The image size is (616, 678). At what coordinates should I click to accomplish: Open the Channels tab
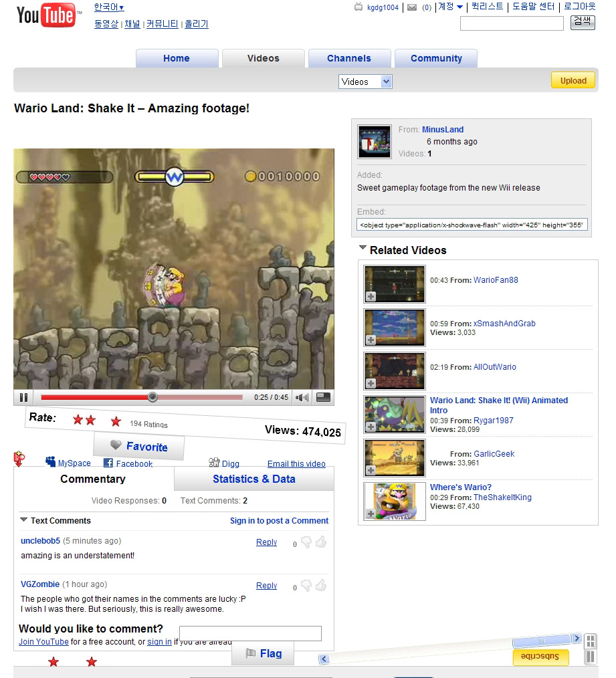[349, 58]
